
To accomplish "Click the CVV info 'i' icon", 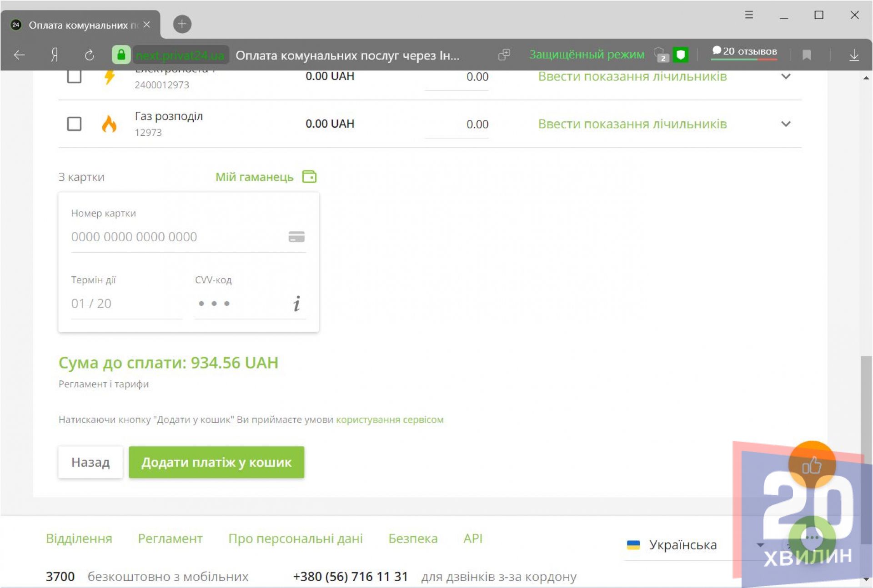I will [x=296, y=304].
